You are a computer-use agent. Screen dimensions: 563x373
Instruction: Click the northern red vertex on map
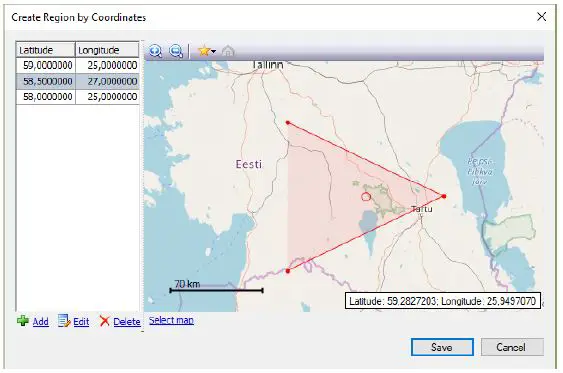click(288, 123)
